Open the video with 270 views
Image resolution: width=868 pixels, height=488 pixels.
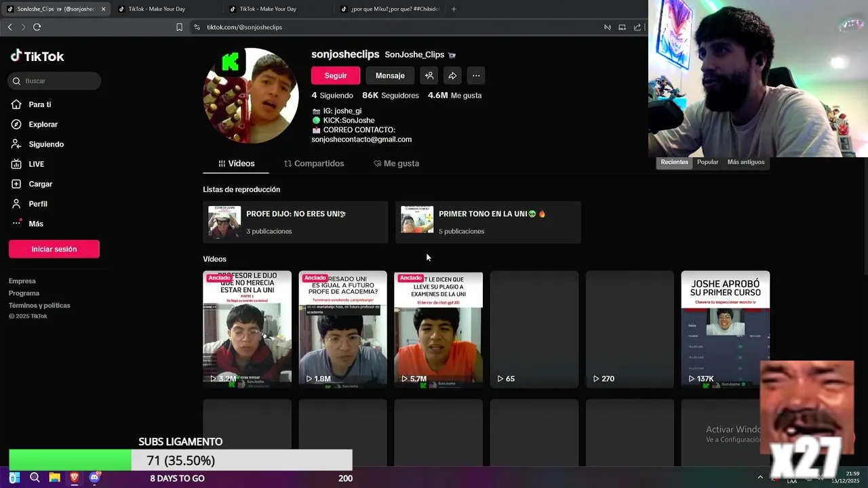(630, 329)
